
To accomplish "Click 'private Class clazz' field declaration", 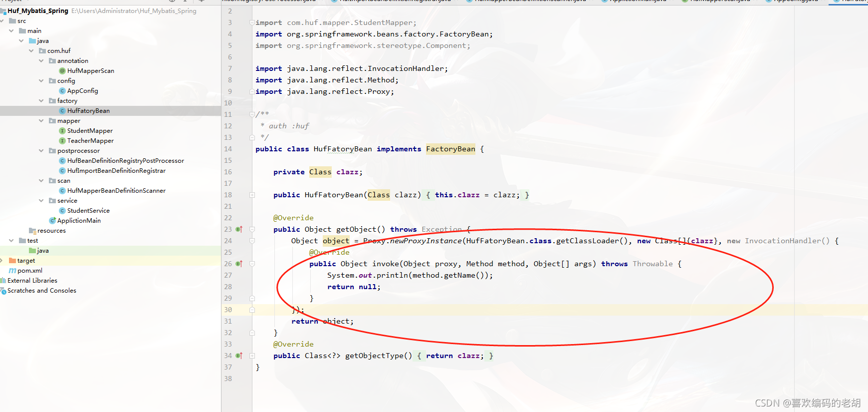I will [318, 172].
